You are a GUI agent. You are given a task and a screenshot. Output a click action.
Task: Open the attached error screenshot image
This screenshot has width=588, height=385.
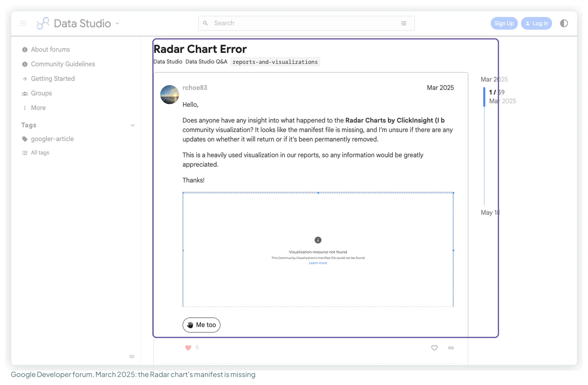[318, 249]
